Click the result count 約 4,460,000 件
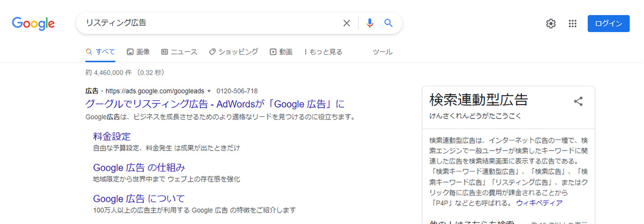This screenshot has width=644, height=224. click(x=108, y=72)
